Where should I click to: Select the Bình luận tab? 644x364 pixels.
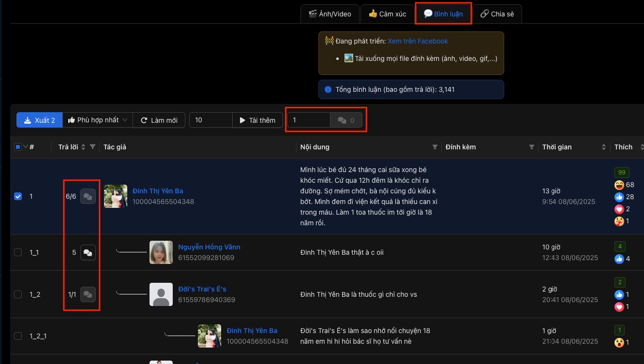click(x=443, y=14)
